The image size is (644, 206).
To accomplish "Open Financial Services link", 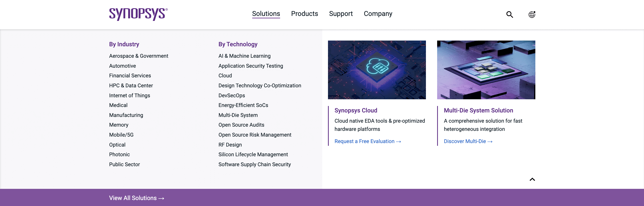I will [130, 76].
